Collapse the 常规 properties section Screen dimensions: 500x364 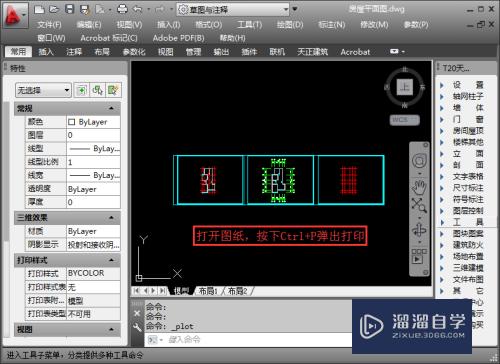pyautogui.click(x=111, y=108)
